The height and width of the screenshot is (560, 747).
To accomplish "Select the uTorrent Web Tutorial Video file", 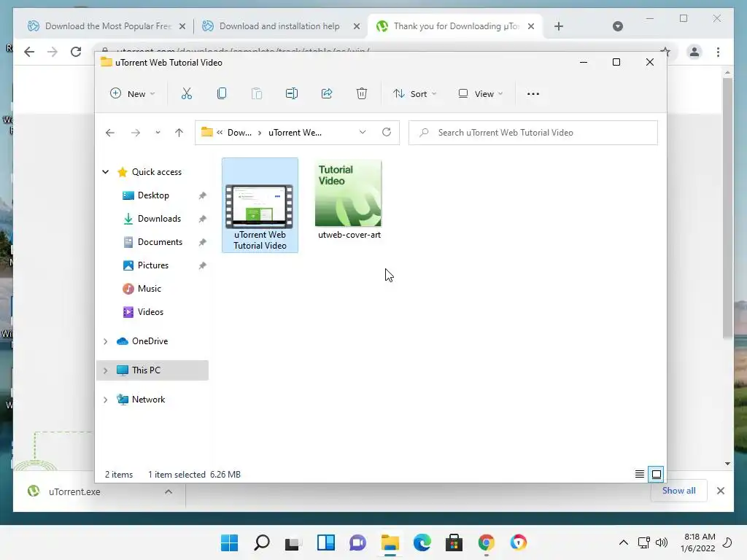I will [x=260, y=205].
